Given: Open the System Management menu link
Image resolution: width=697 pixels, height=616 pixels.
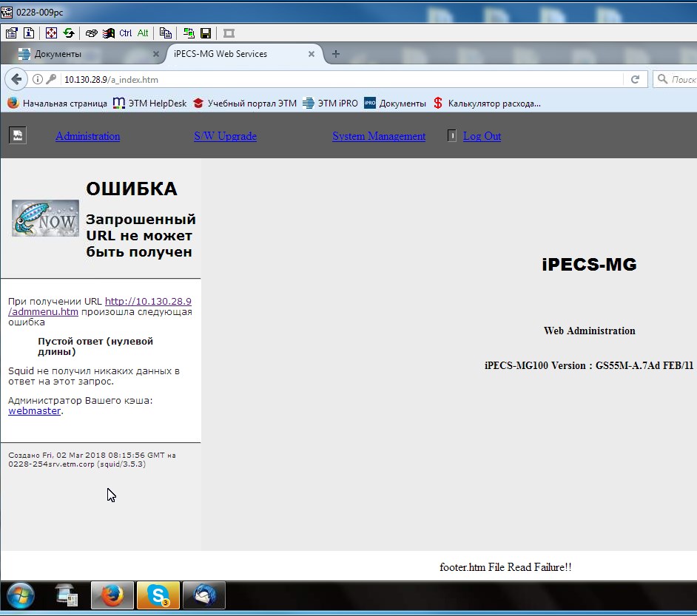Looking at the screenshot, I should pyautogui.click(x=379, y=136).
